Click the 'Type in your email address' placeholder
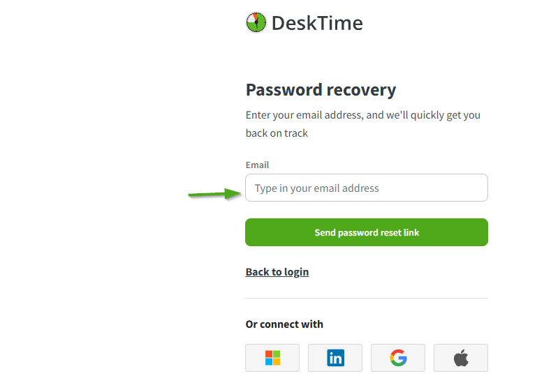The image size is (551, 392). click(x=316, y=188)
